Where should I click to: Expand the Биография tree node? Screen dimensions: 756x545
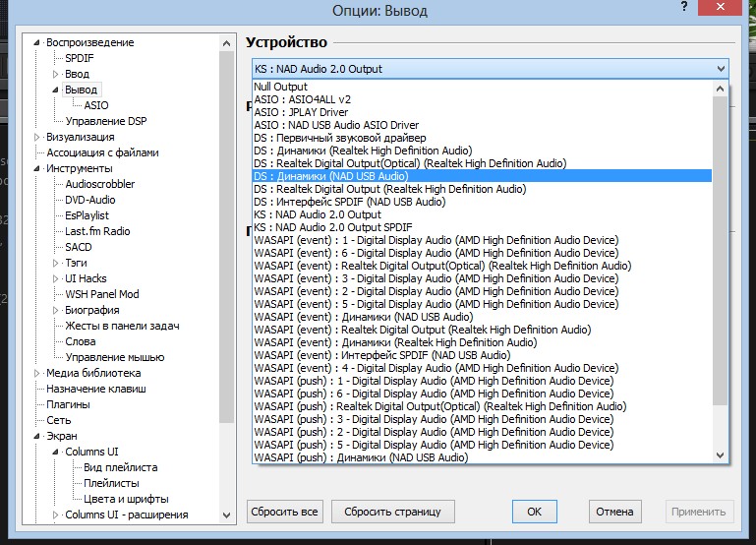[55, 310]
